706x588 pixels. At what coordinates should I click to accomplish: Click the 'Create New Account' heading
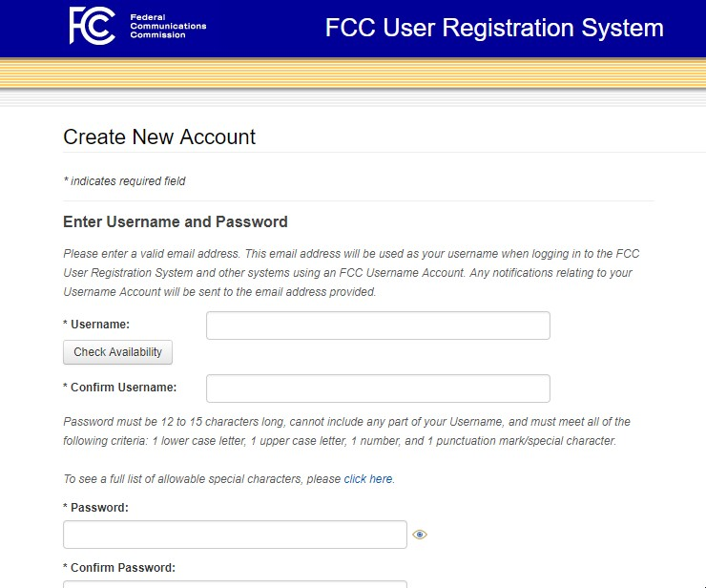tap(159, 137)
